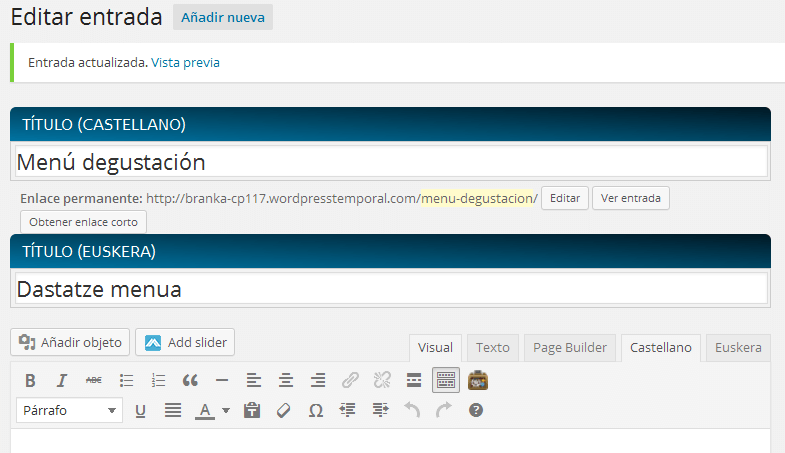Align text right
Viewport: 785px width, 453px height.
pos(318,381)
